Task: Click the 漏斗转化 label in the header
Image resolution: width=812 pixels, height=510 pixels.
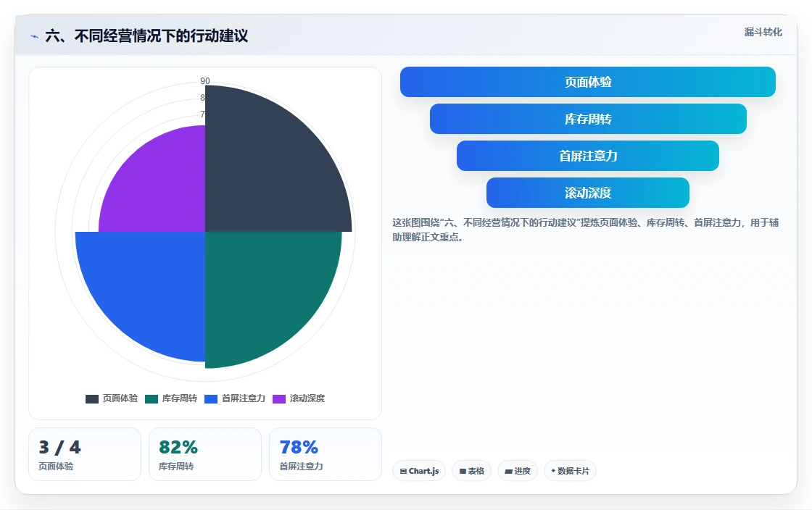Action: tap(763, 32)
